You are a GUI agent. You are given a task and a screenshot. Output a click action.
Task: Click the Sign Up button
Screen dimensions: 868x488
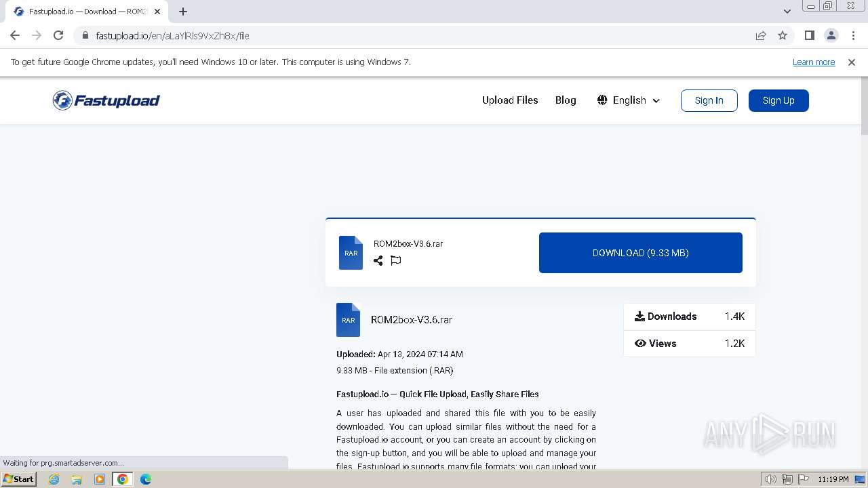(x=778, y=100)
